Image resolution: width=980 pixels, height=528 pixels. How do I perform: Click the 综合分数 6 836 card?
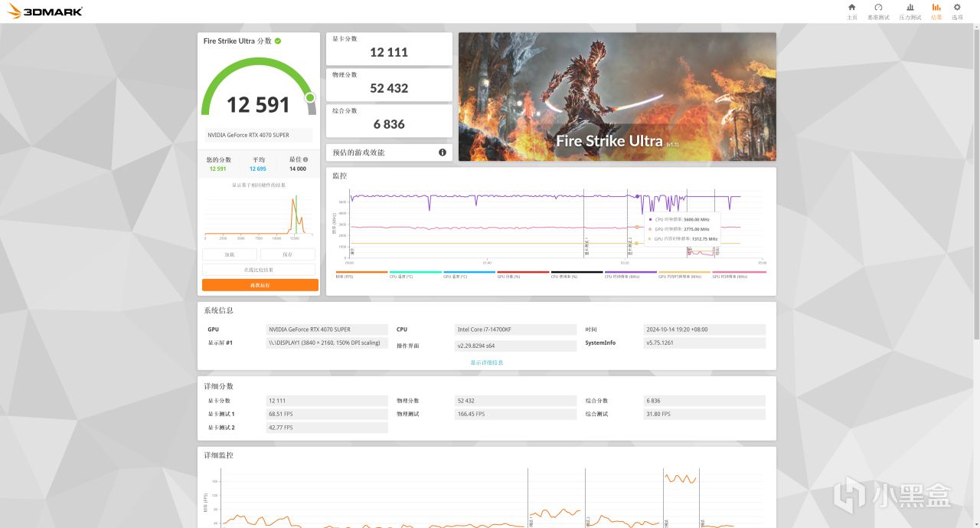tap(389, 120)
